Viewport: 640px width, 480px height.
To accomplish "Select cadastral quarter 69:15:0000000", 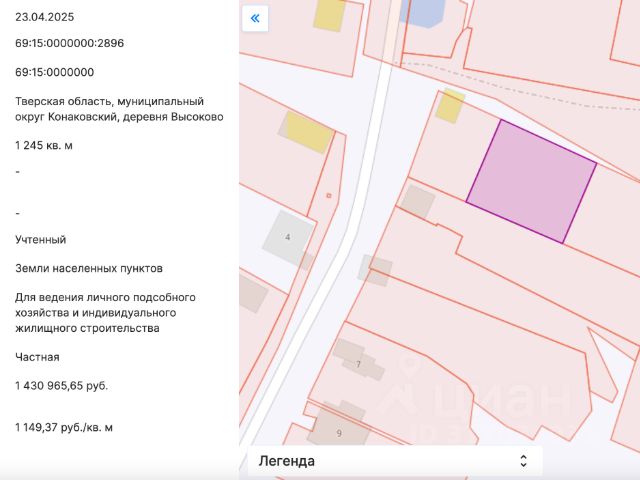I will [55, 72].
